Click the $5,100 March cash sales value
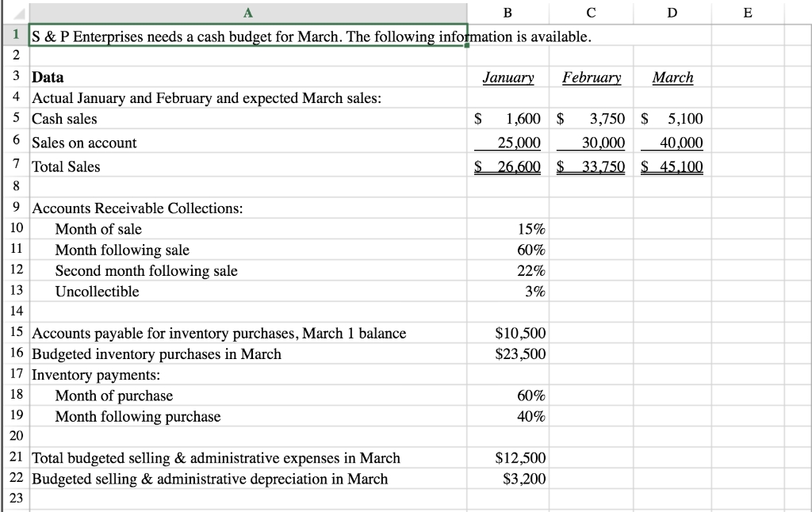The width and height of the screenshot is (812, 512). click(672, 119)
